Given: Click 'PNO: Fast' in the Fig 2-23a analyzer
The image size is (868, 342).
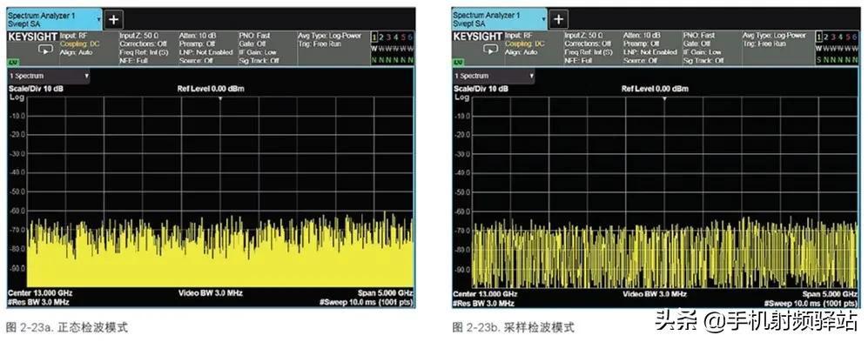Looking at the screenshot, I should coord(253,36).
